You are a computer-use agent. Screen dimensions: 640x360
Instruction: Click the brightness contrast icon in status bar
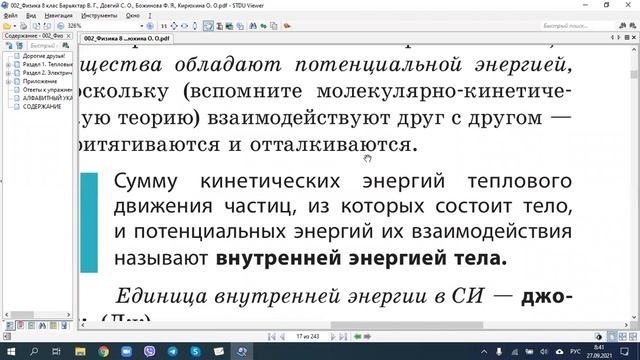pos(599,337)
